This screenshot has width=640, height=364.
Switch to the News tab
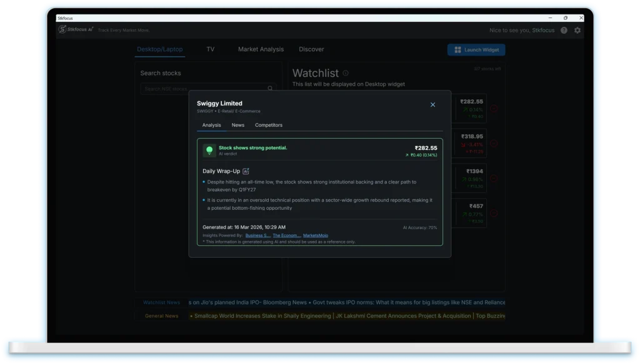pyautogui.click(x=237, y=125)
